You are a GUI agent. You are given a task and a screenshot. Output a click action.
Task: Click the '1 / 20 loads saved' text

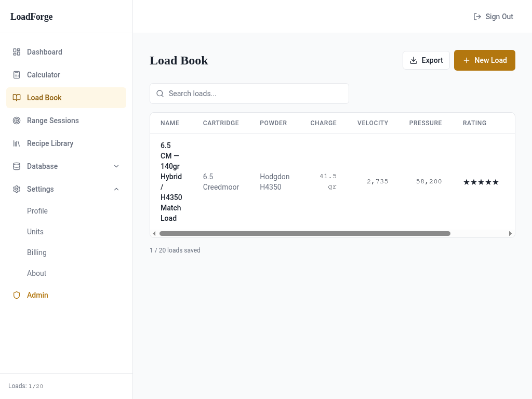click(x=175, y=250)
